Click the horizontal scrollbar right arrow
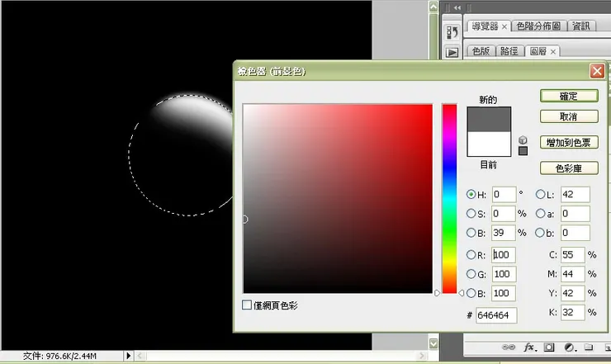611x364 pixels. click(x=422, y=356)
